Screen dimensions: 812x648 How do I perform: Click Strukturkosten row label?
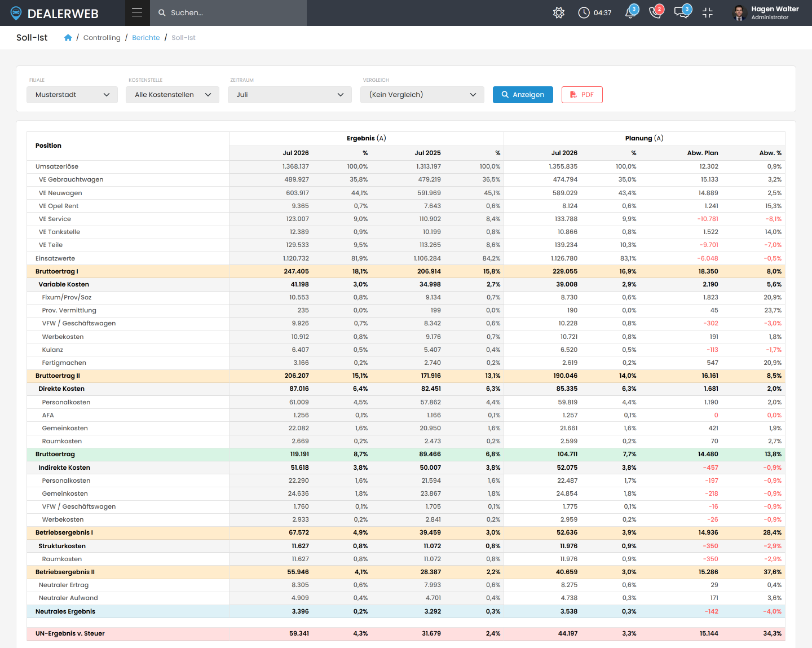point(62,546)
